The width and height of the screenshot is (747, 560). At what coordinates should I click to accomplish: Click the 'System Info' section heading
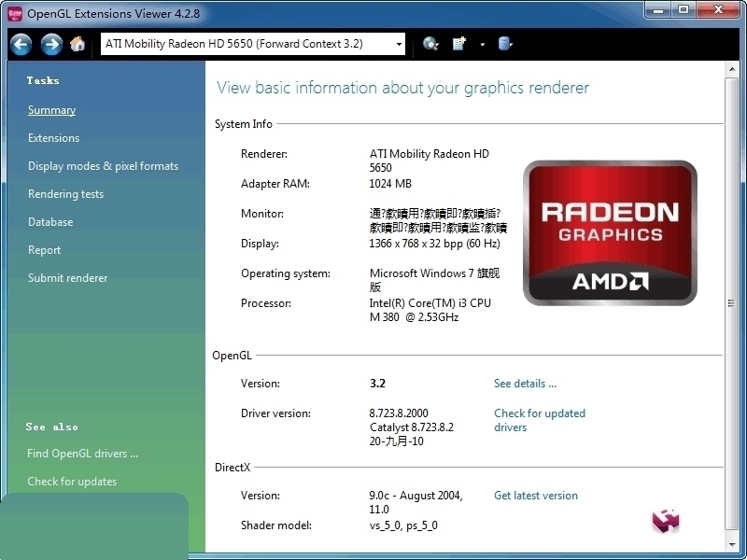click(244, 124)
